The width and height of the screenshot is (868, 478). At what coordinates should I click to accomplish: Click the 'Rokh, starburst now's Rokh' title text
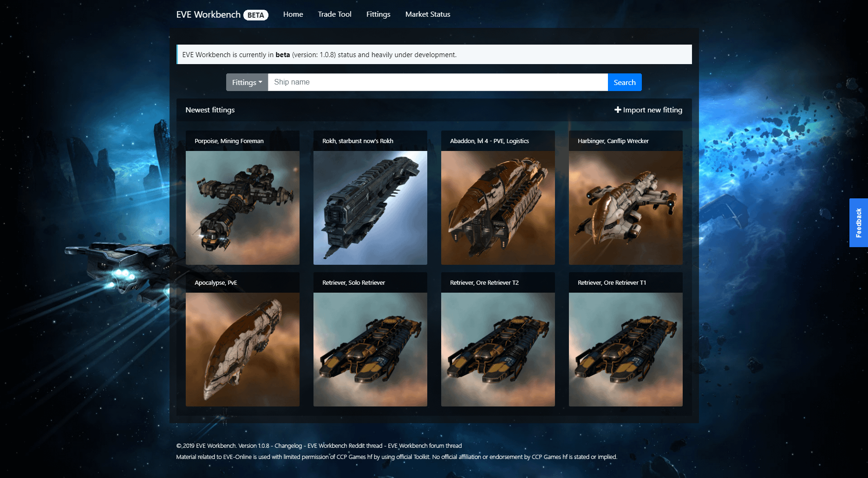358,141
